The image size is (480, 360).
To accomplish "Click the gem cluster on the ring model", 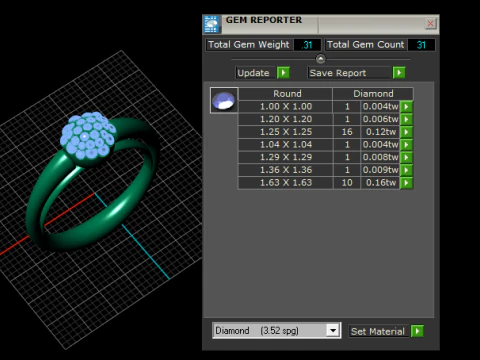I will point(87,135).
